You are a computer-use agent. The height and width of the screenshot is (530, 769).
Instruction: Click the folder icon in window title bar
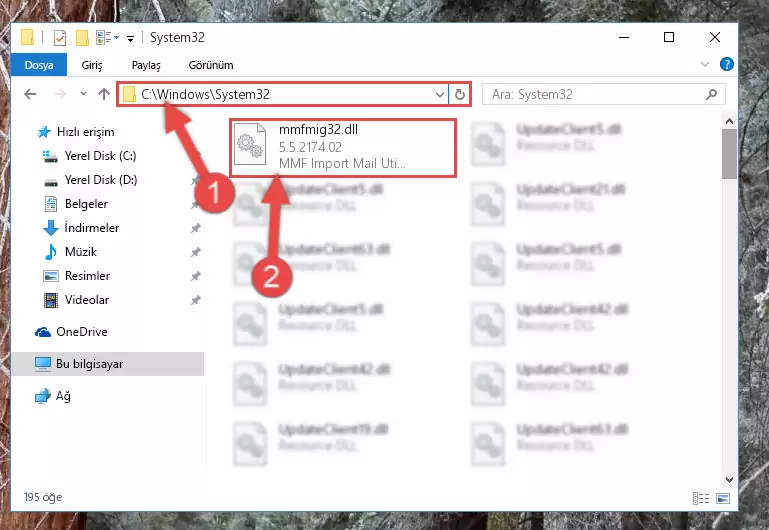coord(27,38)
